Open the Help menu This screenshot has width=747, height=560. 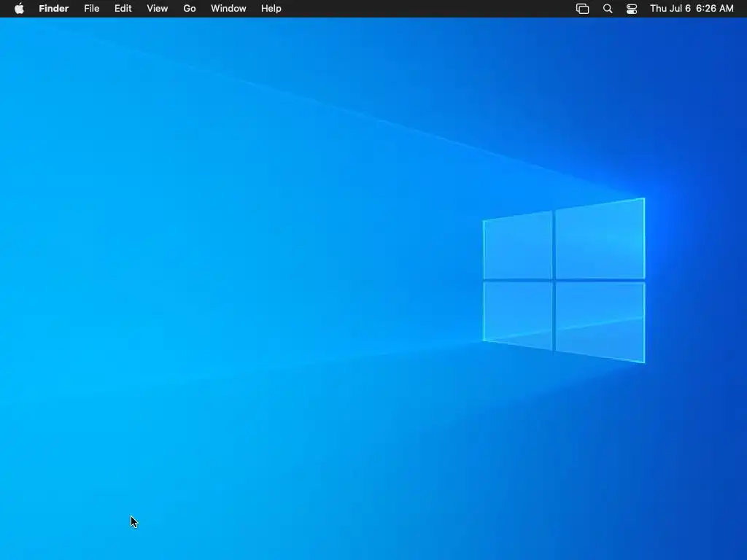pyautogui.click(x=271, y=9)
